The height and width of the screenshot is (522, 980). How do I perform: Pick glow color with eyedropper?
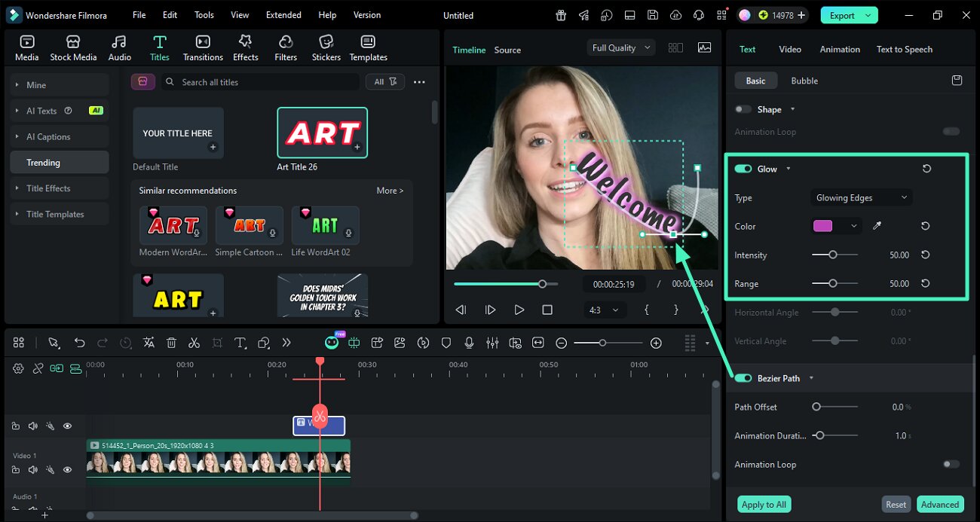[877, 226]
